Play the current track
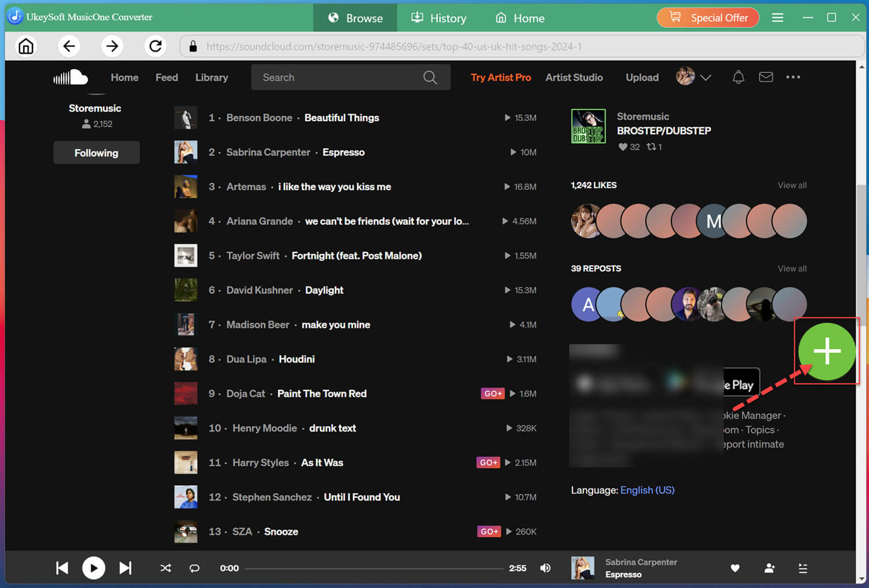 (x=94, y=568)
